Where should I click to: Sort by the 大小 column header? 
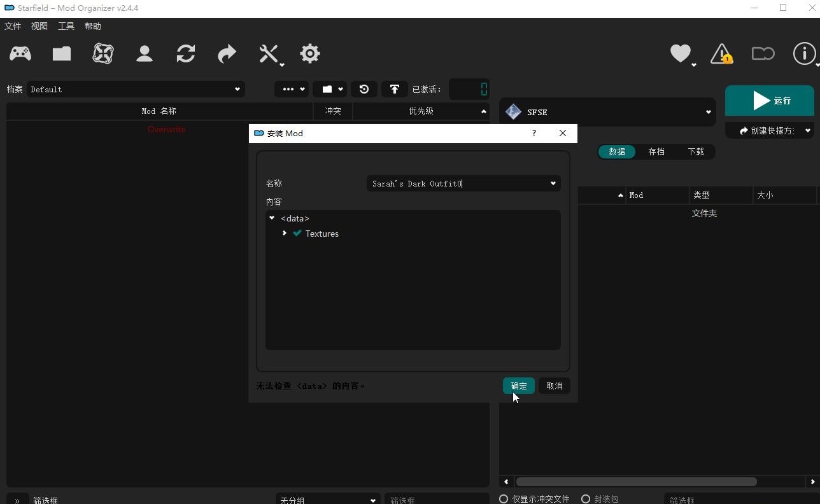[785, 195]
